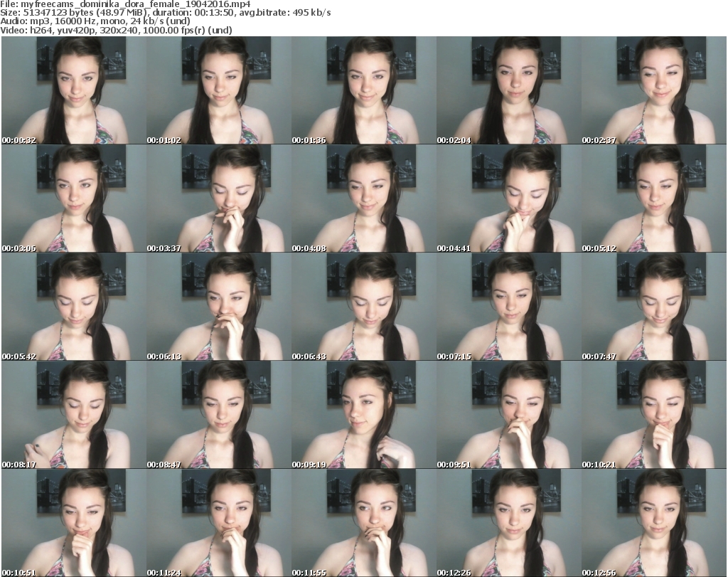728x577 pixels.
Task: Open the frame at 00:12:26
Action: tap(509, 523)
